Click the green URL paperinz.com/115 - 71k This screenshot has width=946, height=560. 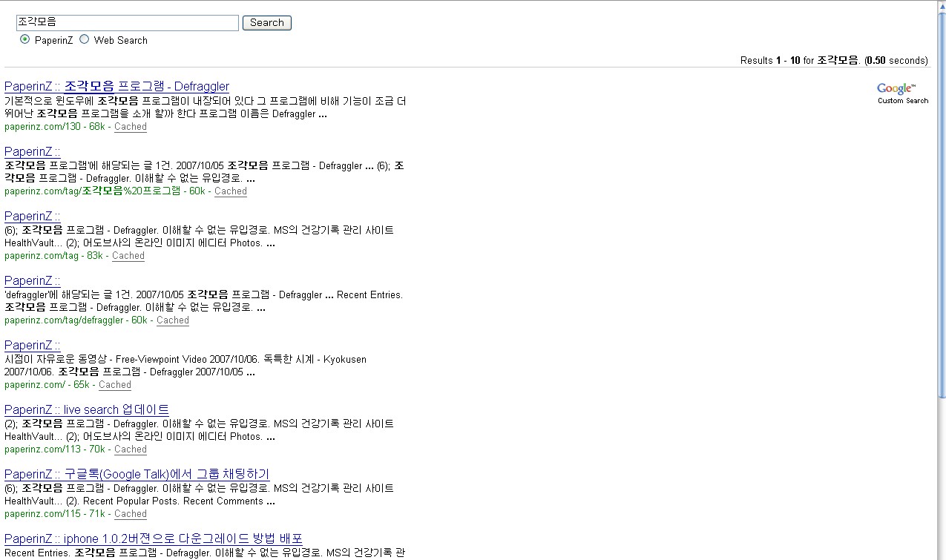click(55, 514)
